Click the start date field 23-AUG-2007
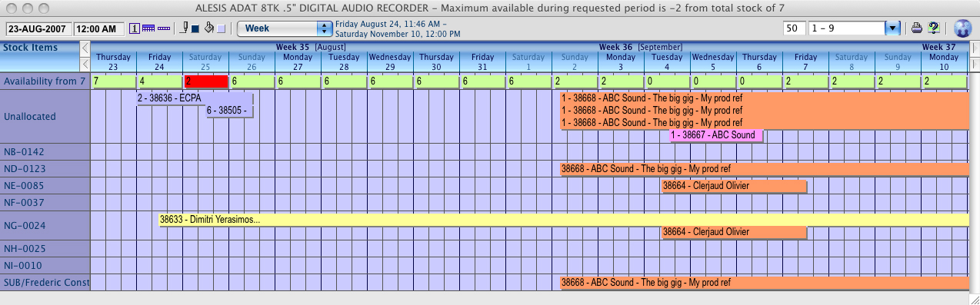Viewport: 980px width, 305px height. [x=38, y=29]
